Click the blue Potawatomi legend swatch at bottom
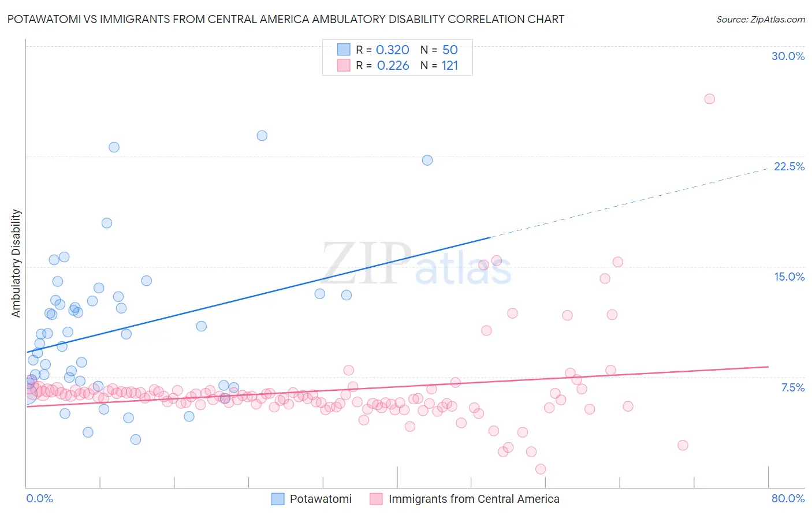Screen dimensions: 812x515 [x=278, y=499]
